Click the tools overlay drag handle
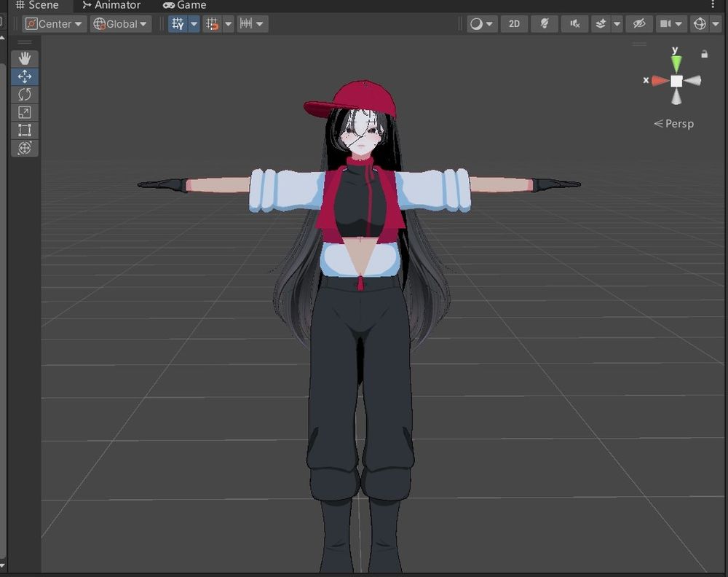The image size is (728, 577). pyautogui.click(x=25, y=43)
